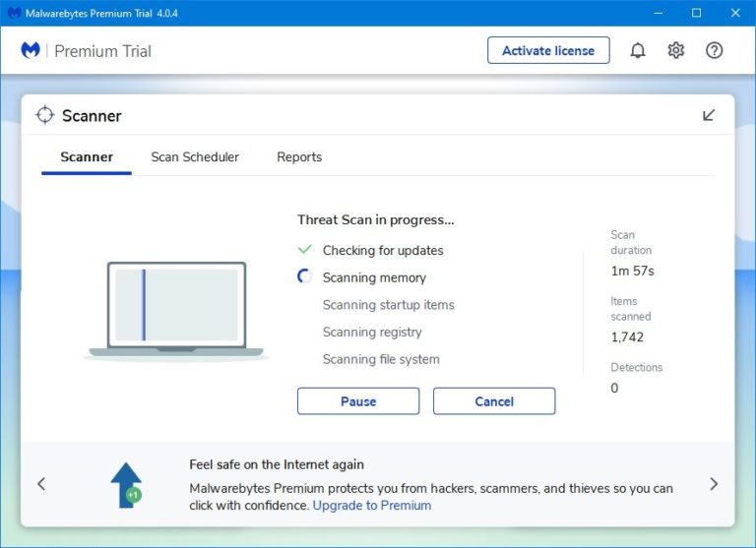
Task: Pause the threat scan
Action: click(x=358, y=401)
